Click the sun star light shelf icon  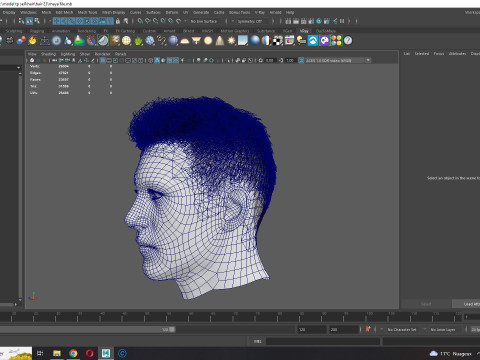tap(231, 41)
